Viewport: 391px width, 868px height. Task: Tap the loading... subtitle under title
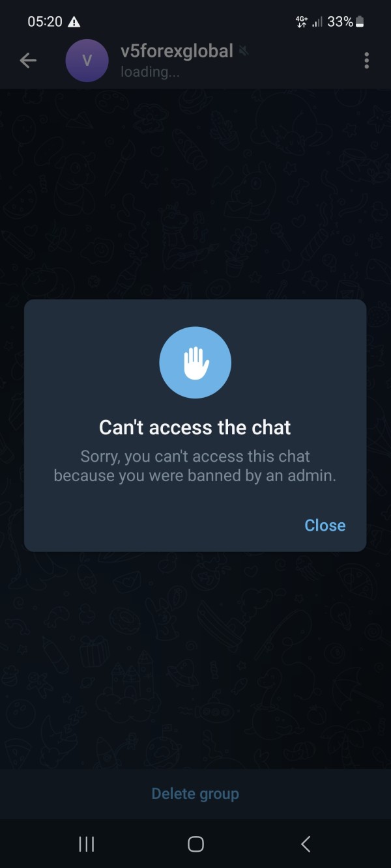click(x=150, y=72)
